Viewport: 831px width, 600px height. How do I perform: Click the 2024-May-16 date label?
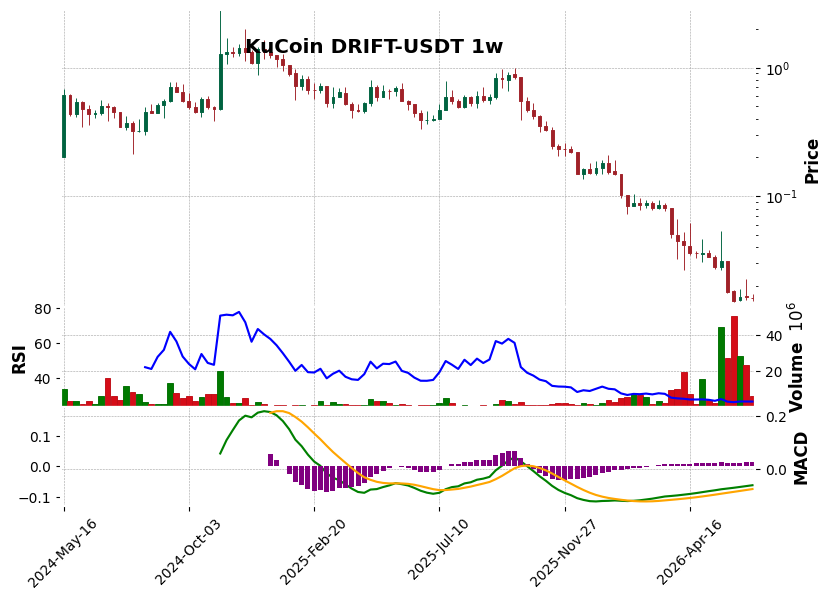pos(62,552)
